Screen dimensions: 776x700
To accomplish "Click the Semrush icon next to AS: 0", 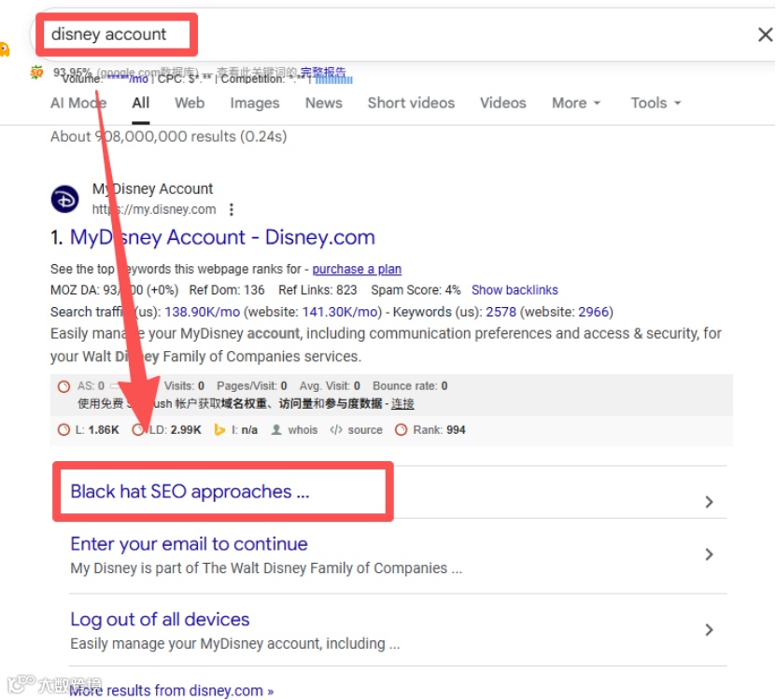I will [63, 386].
